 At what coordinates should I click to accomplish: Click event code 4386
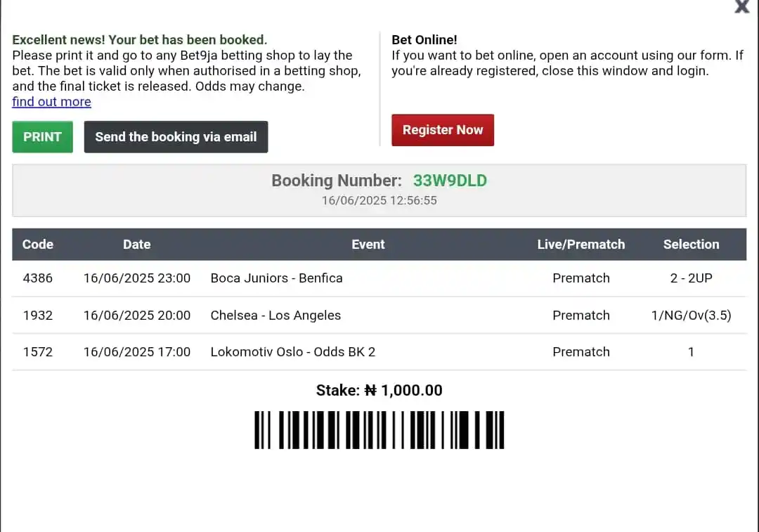coord(38,278)
